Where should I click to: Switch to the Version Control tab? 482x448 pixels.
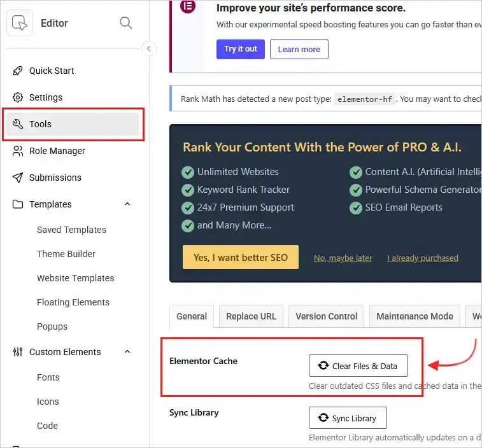click(327, 316)
